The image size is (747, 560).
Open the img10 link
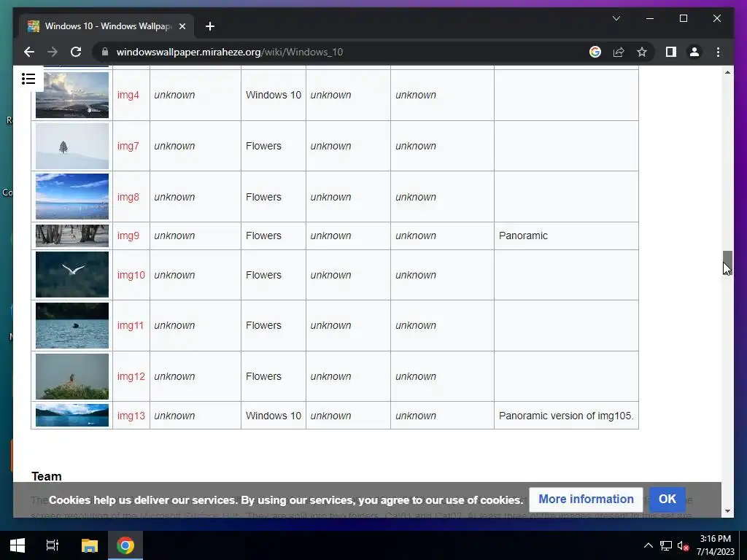[x=131, y=275]
